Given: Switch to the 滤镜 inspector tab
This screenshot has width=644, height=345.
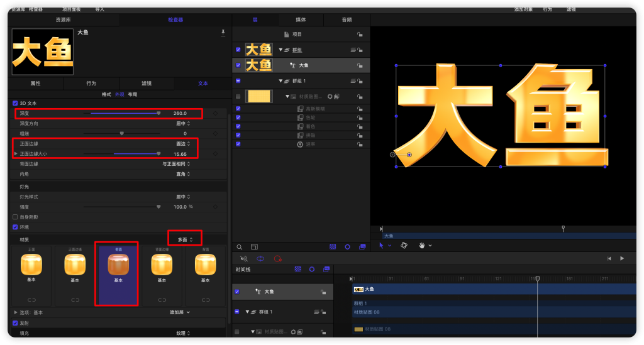Looking at the screenshot, I should (x=147, y=83).
